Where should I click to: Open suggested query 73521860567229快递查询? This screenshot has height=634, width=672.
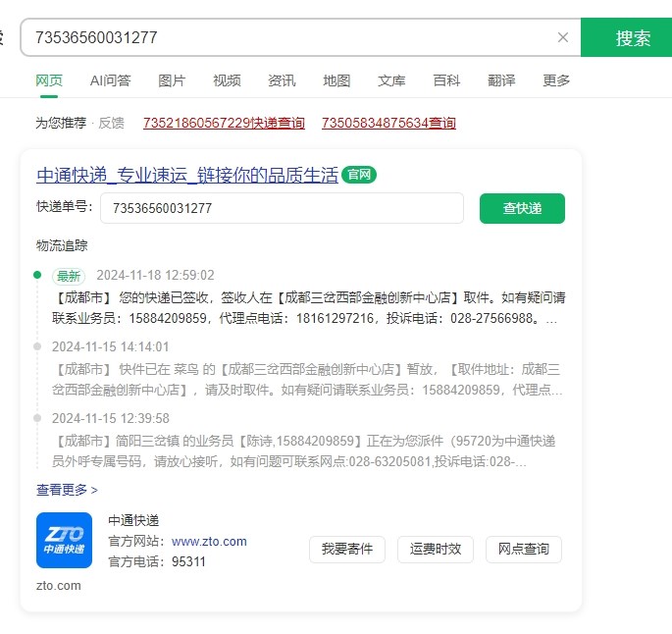(x=224, y=123)
